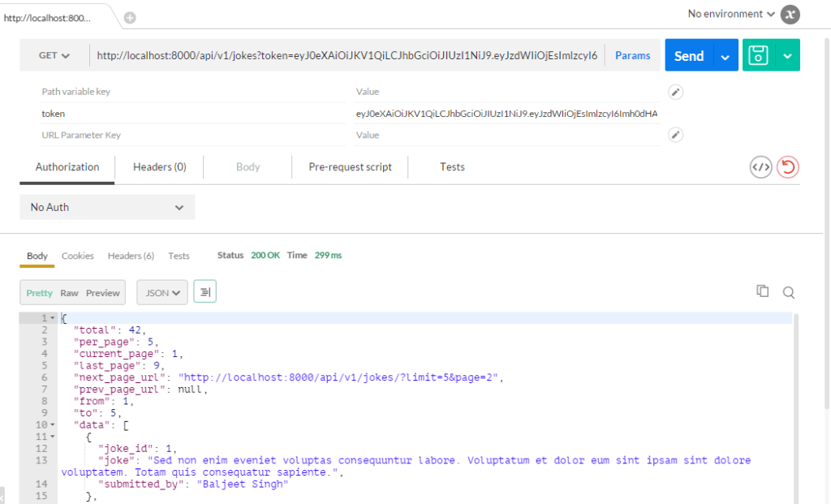Click the edit pencil beside URL parameter
The height and width of the screenshot is (504, 831).
point(675,135)
